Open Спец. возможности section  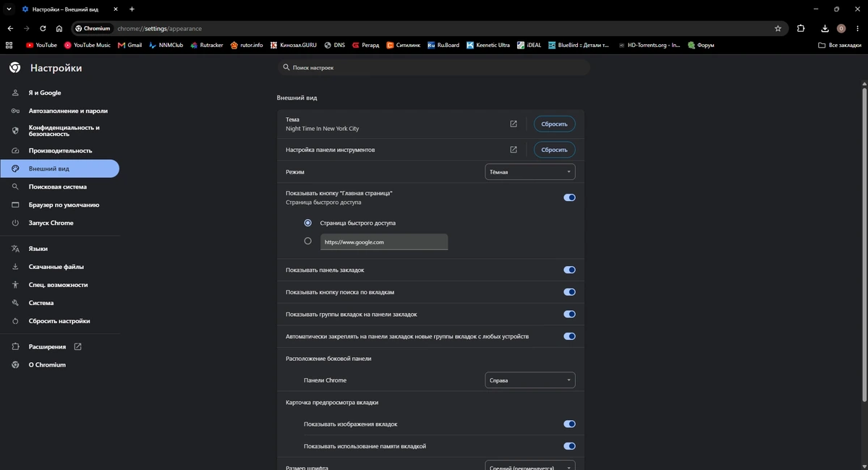(58, 285)
